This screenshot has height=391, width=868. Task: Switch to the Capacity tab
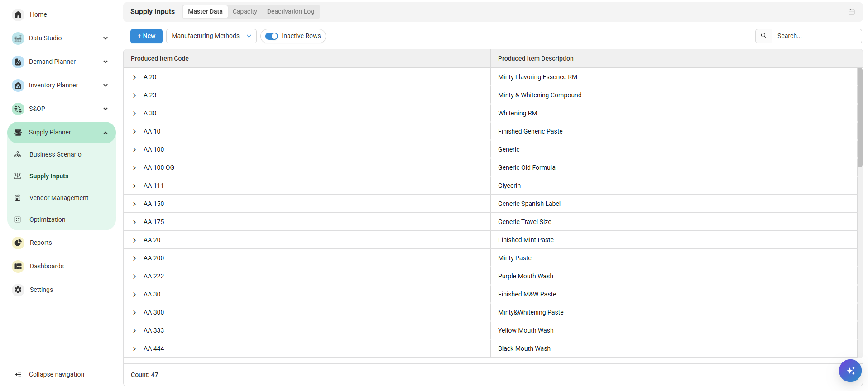click(245, 12)
